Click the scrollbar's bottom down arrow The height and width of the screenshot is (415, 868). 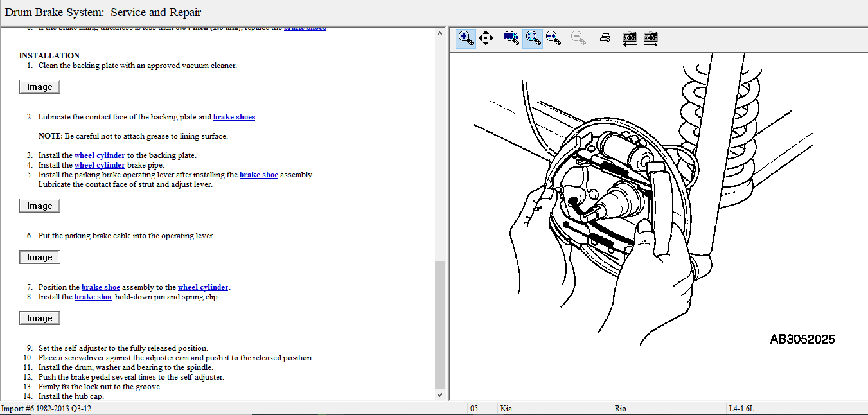440,395
